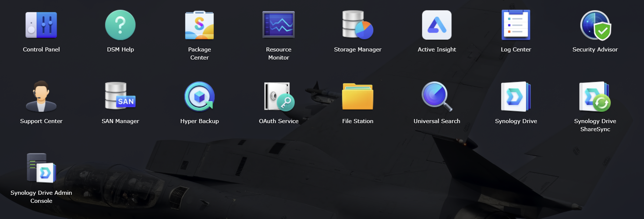The height and width of the screenshot is (219, 644).
Task: Open Package Center shopping bag icon
Action: [x=199, y=25]
